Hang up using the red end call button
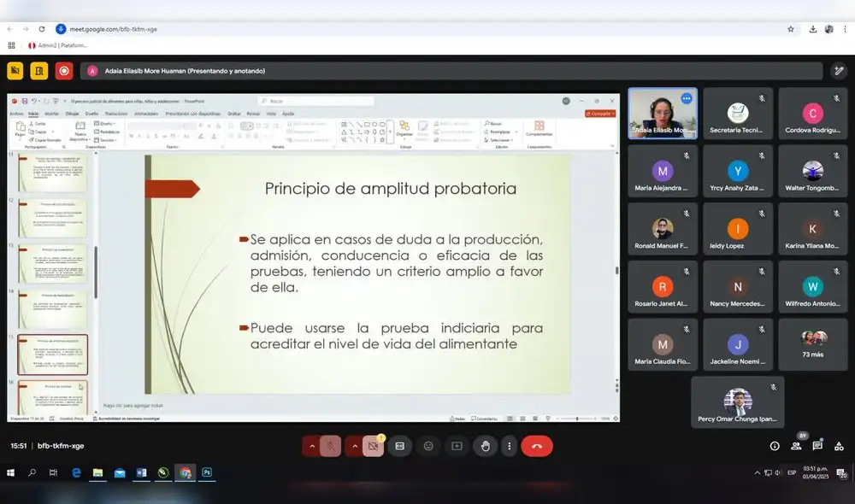The width and height of the screenshot is (855, 504). 537,446
